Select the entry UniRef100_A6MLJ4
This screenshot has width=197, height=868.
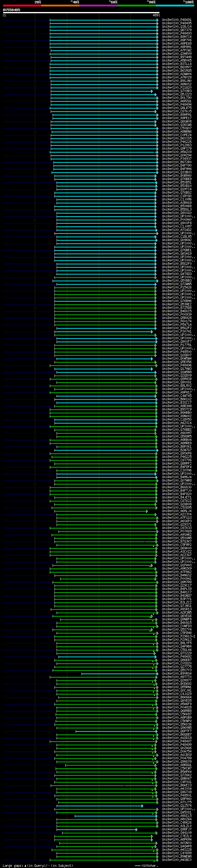[x=176, y=511]
